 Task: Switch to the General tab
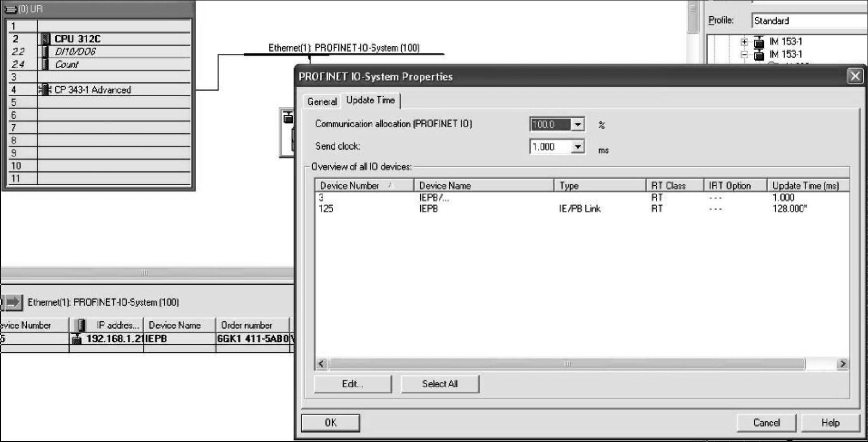pos(322,101)
